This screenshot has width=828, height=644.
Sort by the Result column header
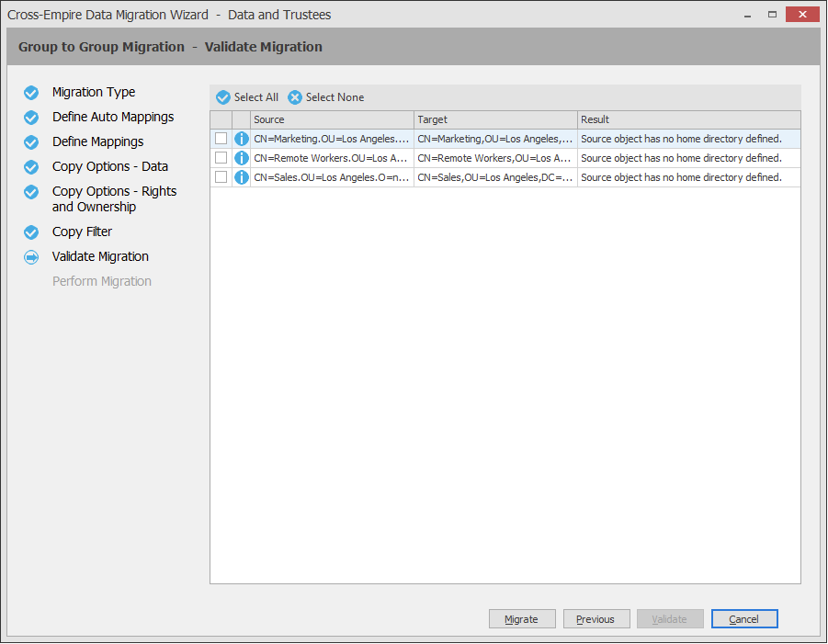(x=688, y=119)
